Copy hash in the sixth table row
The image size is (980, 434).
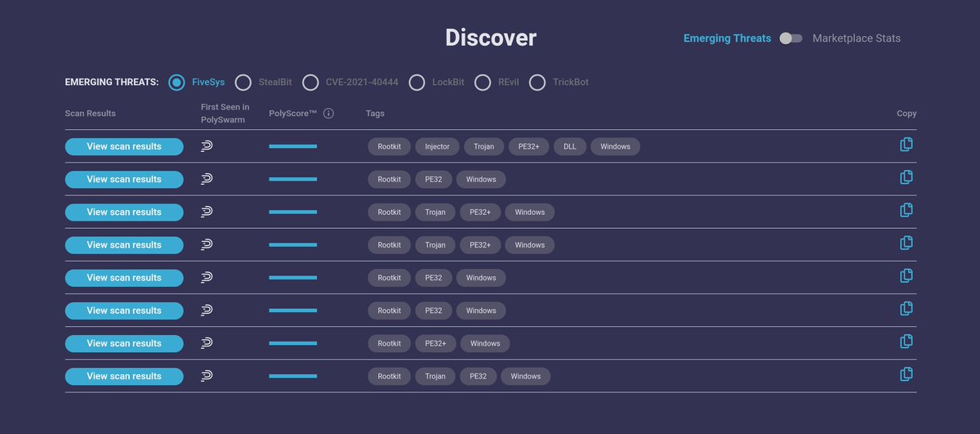[x=906, y=308]
